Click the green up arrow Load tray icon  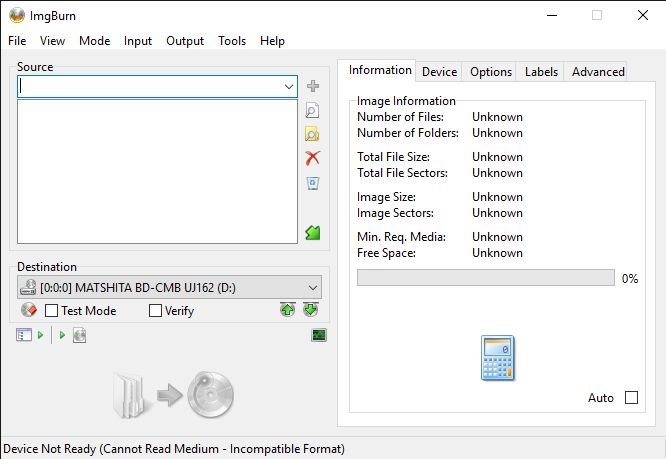pyautogui.click(x=288, y=310)
